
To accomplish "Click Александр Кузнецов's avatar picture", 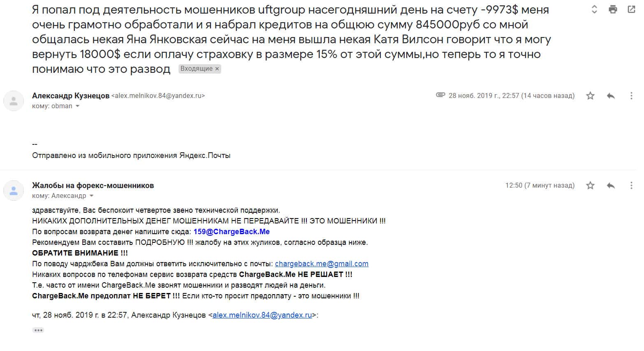I will click(x=14, y=101).
